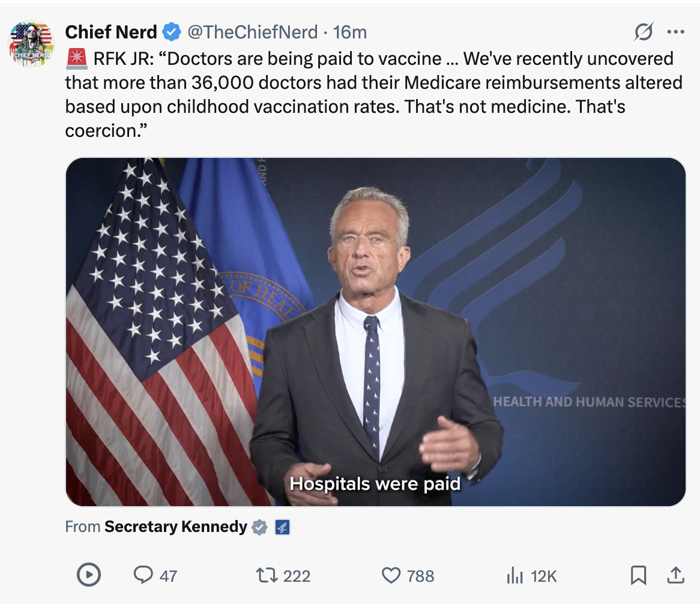Open the share post menu
Image resolution: width=700 pixels, height=604 pixels.
pyautogui.click(x=675, y=575)
